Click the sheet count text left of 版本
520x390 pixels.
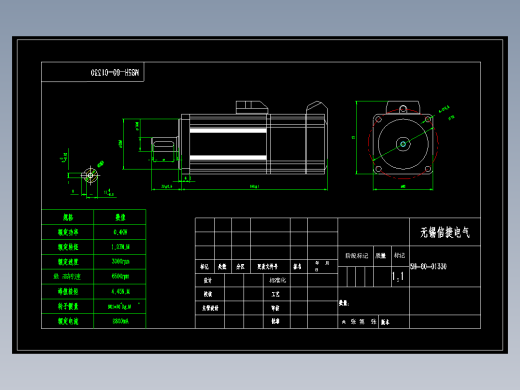tap(359, 322)
